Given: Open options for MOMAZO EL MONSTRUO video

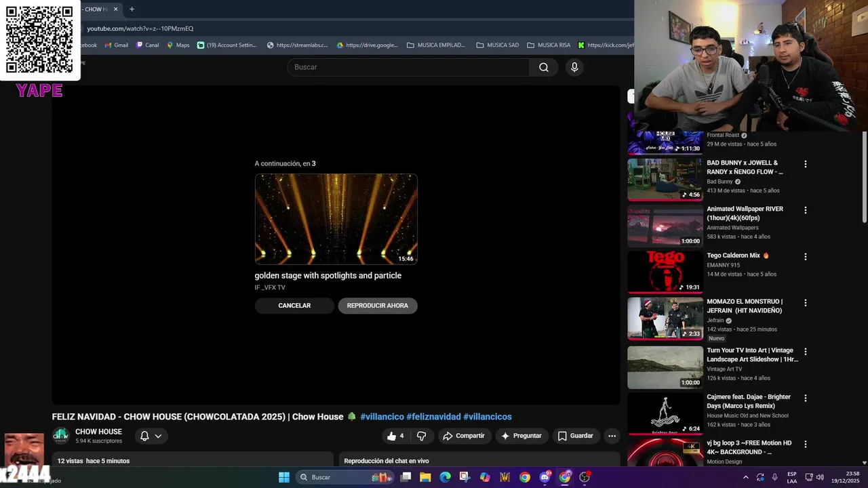Looking at the screenshot, I should coord(806,303).
